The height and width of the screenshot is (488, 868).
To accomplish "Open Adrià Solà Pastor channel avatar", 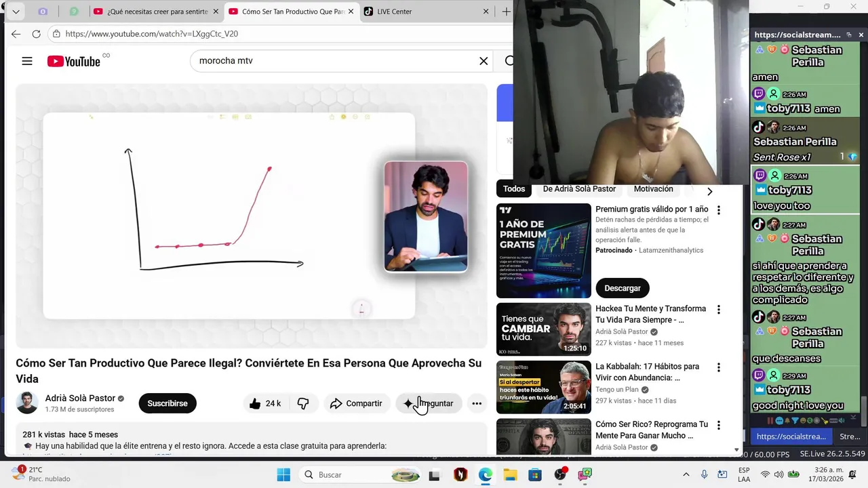I will click(27, 403).
